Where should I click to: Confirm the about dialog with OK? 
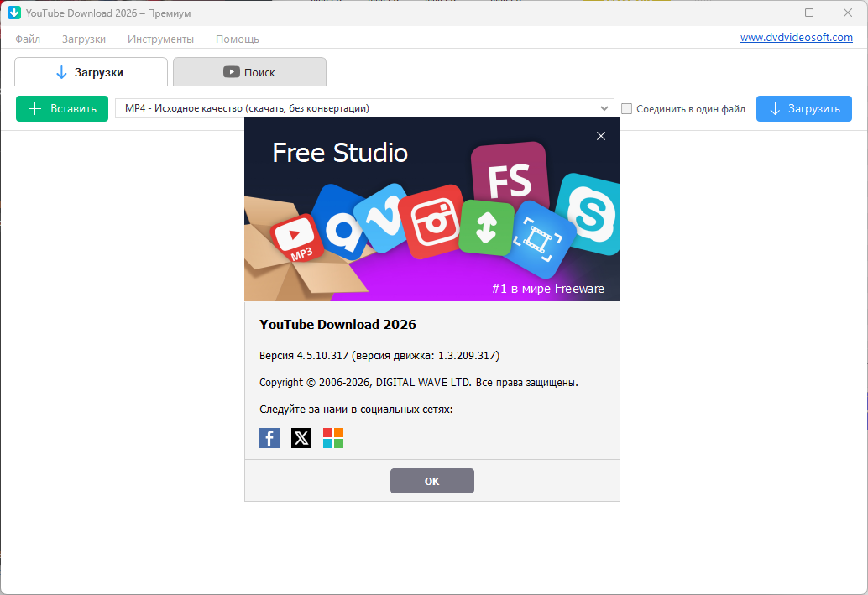point(431,481)
